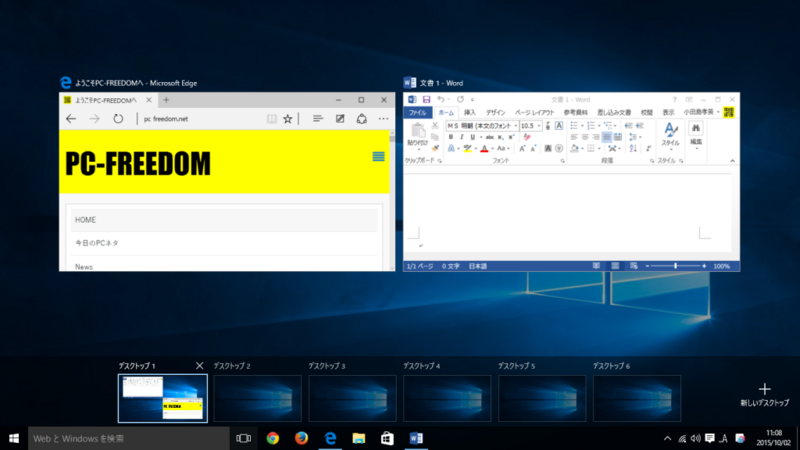Click the Grow Font icon in Word

click(x=522, y=148)
